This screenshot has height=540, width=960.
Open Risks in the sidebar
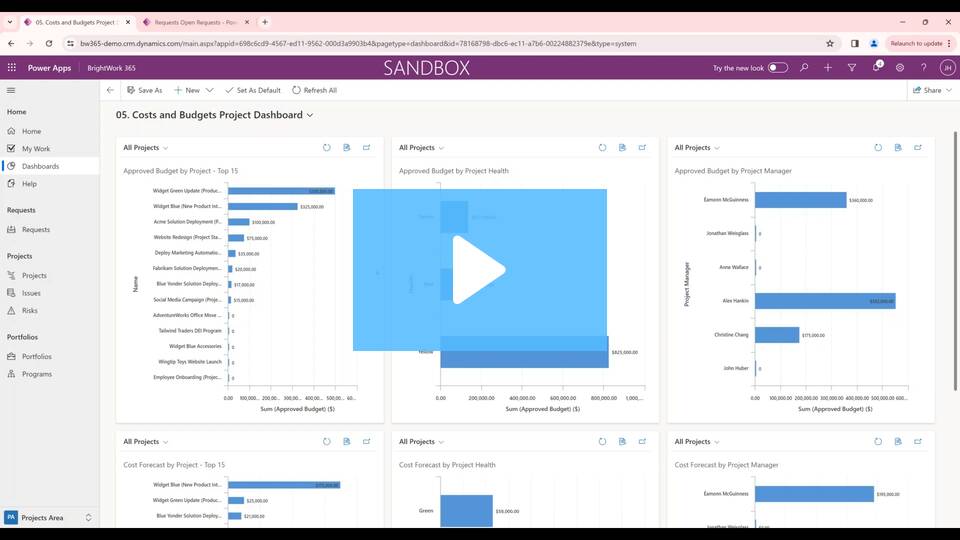pyautogui.click(x=29, y=310)
